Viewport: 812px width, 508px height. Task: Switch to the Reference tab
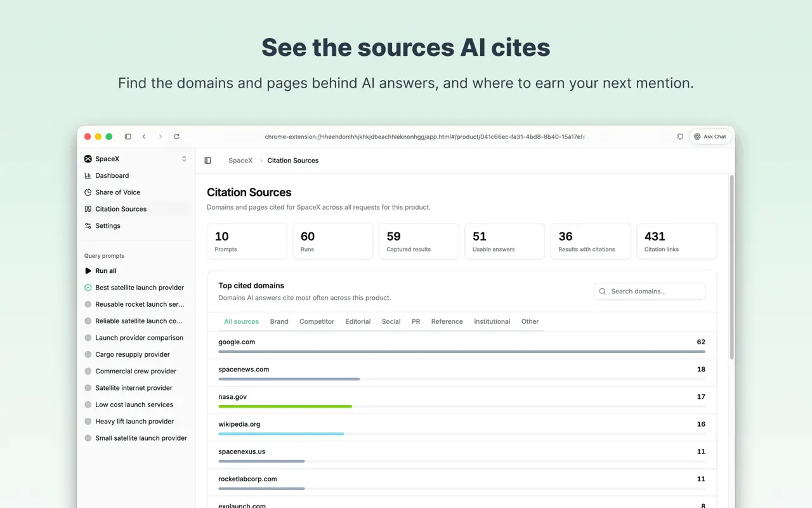click(447, 321)
